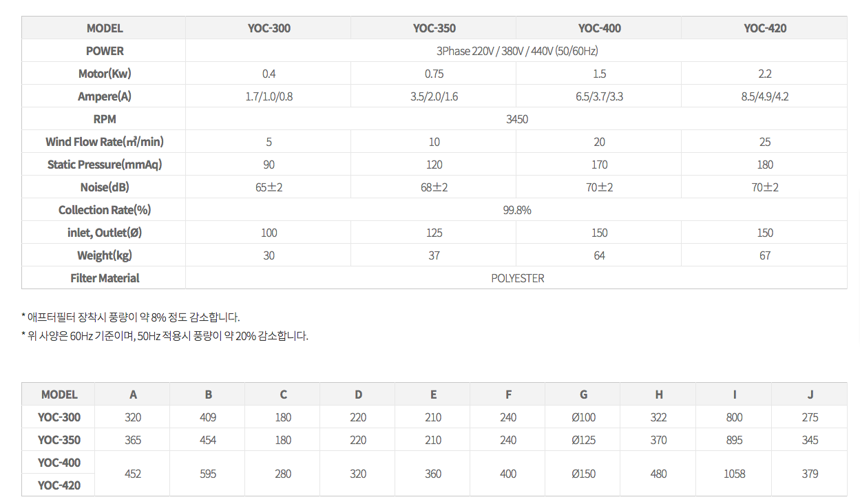Screen dimensions: 860x504
Task: Click the G column header in dimensions table
Action: 583,395
